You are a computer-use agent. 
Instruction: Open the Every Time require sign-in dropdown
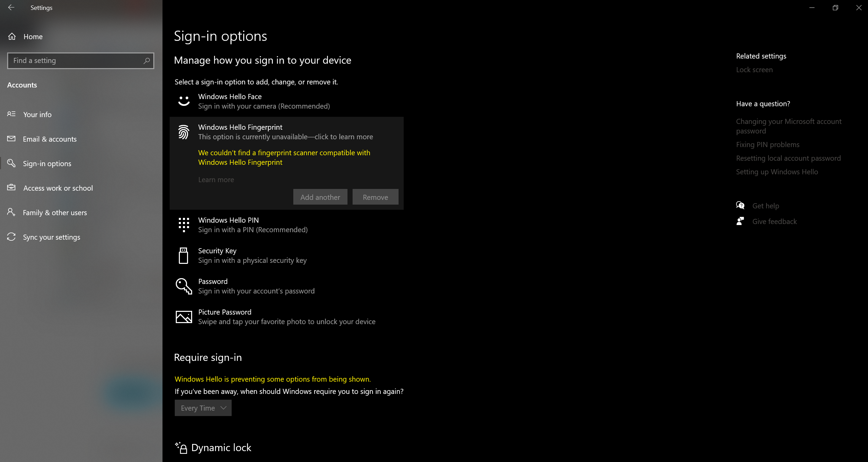pyautogui.click(x=203, y=408)
